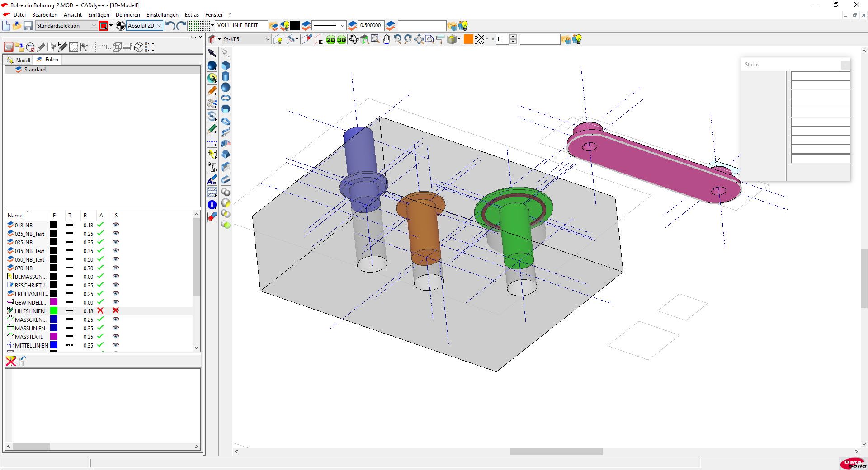Screen dimensions: 868x470
Task: Click the black color swatch next to VOLLLINIE_BREIT
Action: tap(295, 26)
